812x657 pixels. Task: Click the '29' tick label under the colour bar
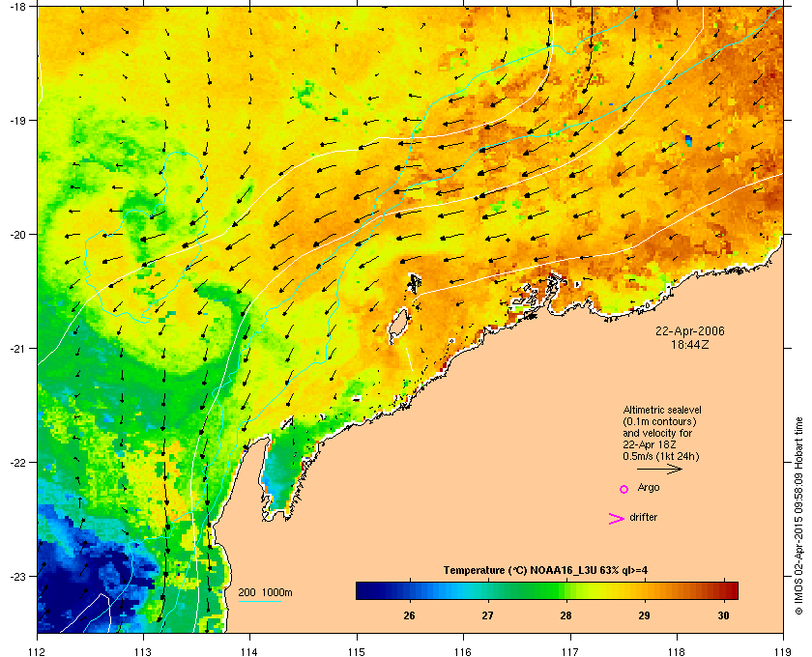tap(645, 615)
